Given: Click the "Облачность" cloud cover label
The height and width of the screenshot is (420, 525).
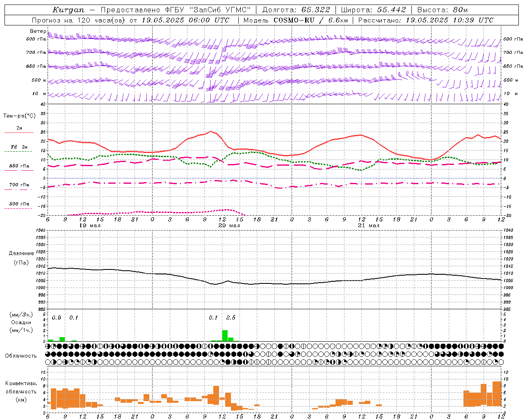Looking at the screenshot, I should (21, 356).
